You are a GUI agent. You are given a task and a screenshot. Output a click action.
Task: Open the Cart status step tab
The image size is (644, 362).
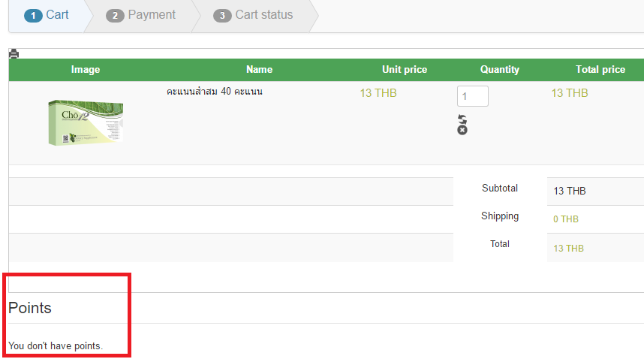pos(254,15)
